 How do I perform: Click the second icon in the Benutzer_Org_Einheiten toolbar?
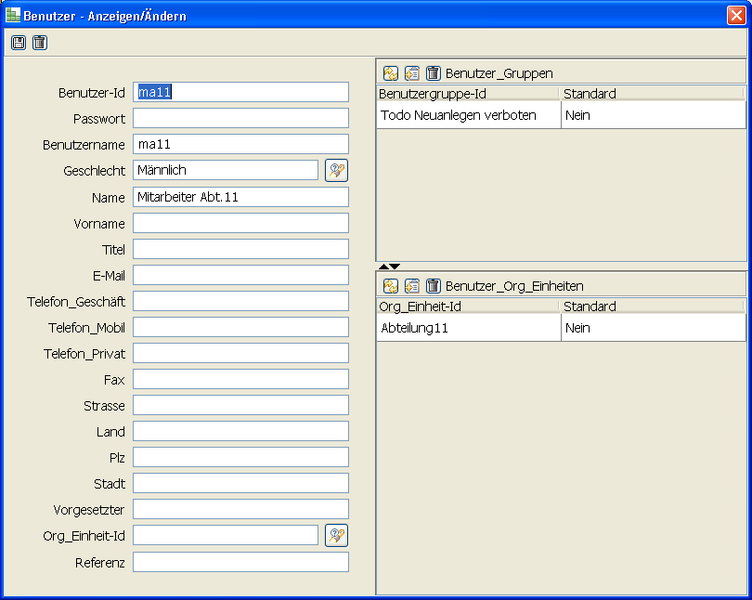pyautogui.click(x=412, y=286)
